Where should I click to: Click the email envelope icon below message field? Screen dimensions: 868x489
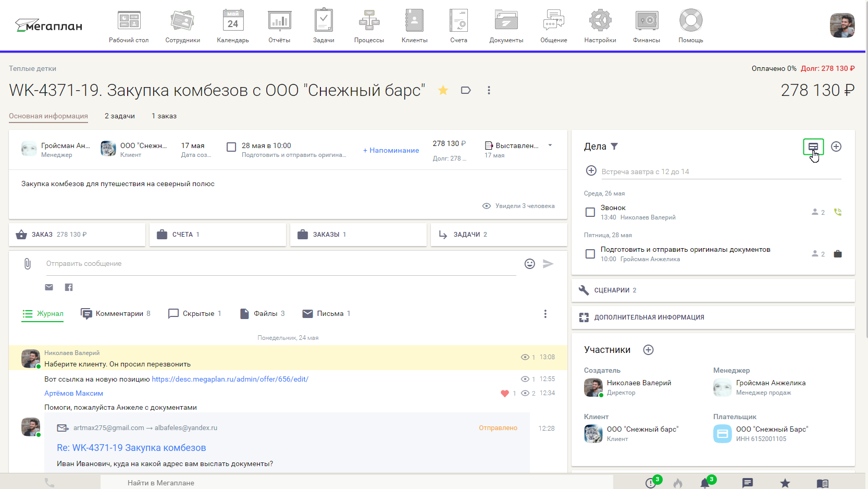click(49, 287)
